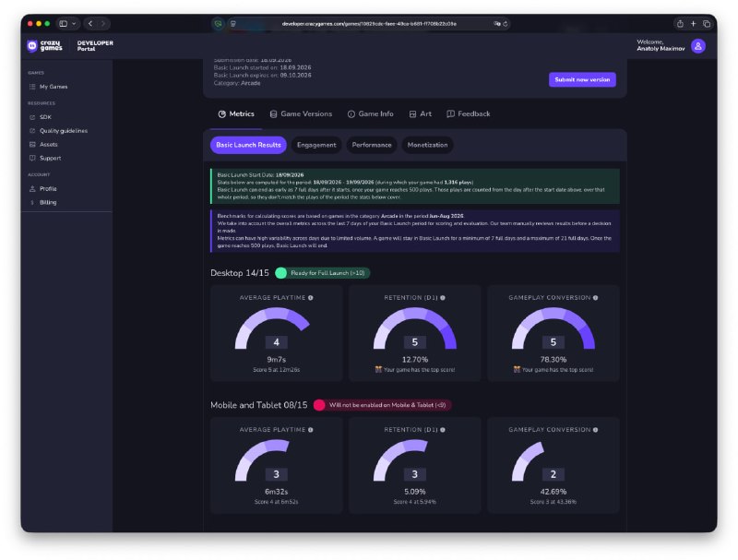Click the user profile avatar icon
This screenshot has height=560, width=738.
[698, 45]
